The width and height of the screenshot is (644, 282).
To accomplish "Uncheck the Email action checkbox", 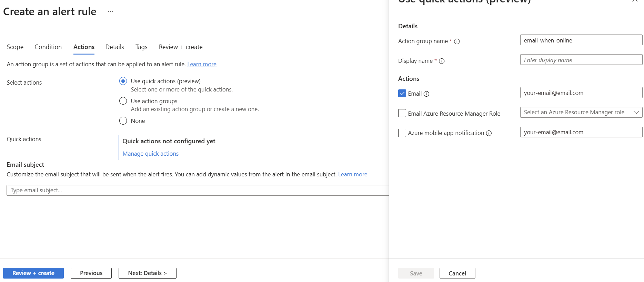I will click(402, 94).
